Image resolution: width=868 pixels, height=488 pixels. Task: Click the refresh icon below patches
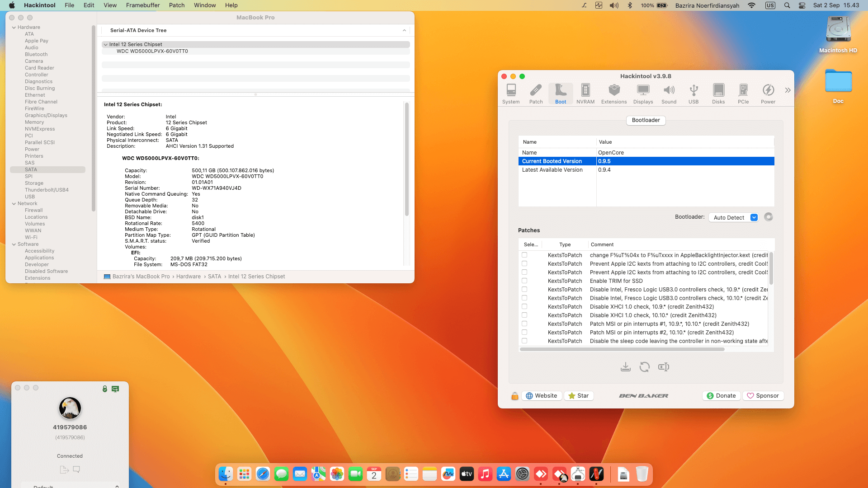point(645,367)
